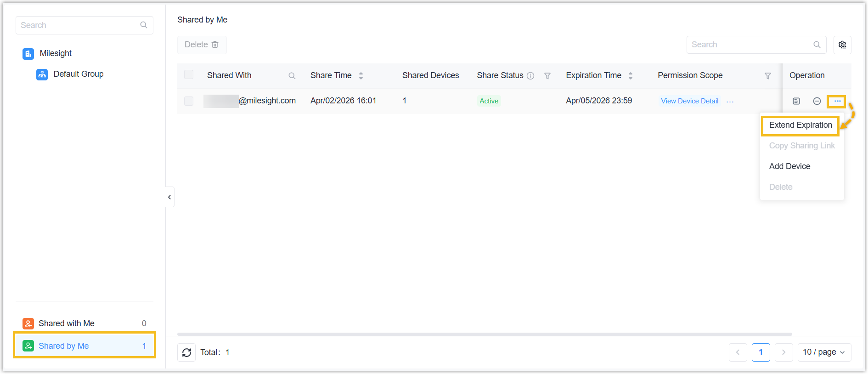Collapse the left sidebar panel arrow
The width and height of the screenshot is (868, 374).
click(x=169, y=197)
